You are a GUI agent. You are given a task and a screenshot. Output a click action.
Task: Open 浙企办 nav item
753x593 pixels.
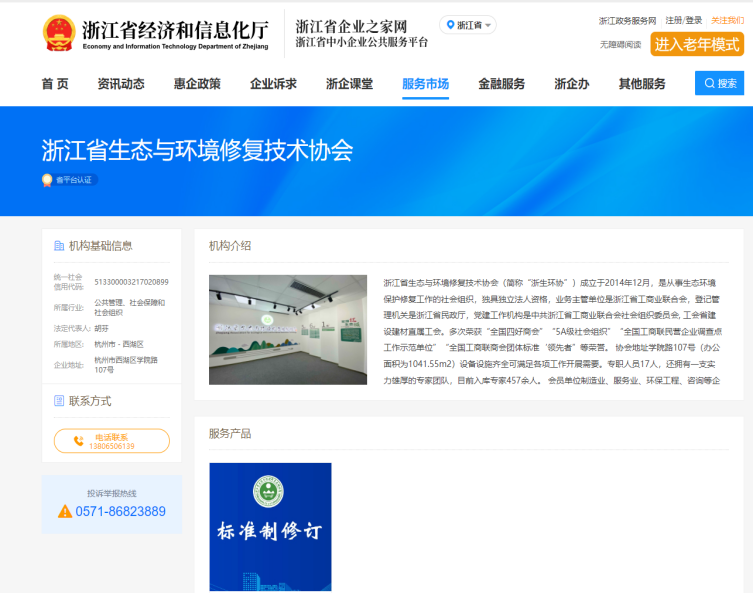tap(571, 84)
